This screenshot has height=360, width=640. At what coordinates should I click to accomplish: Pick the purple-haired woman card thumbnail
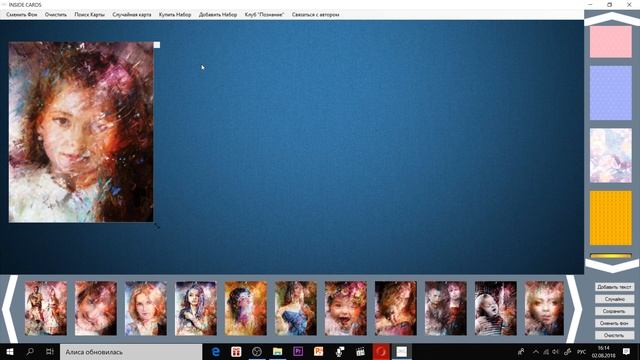[x=196, y=308]
